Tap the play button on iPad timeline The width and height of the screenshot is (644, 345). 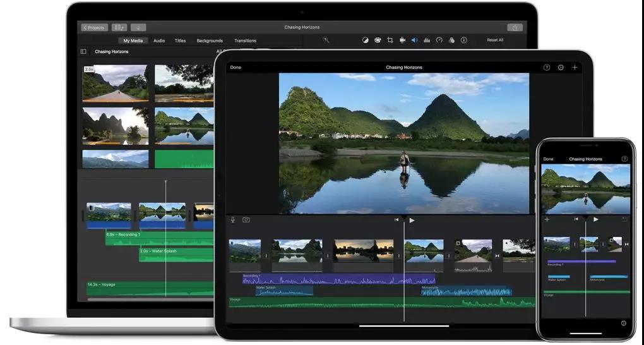tap(412, 221)
